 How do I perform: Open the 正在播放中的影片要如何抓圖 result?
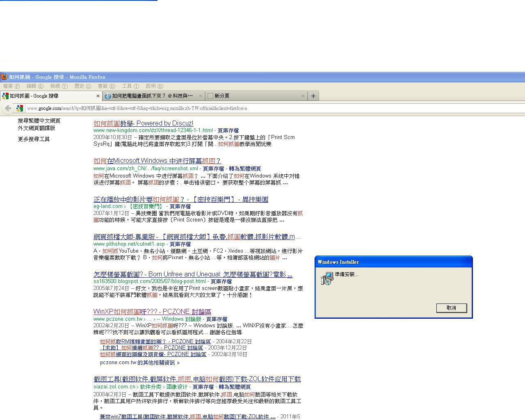click(181, 199)
